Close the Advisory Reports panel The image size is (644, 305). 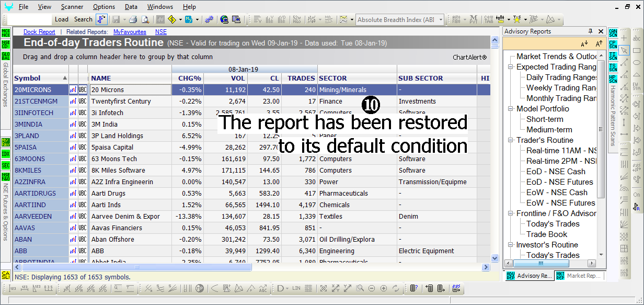coord(601,31)
